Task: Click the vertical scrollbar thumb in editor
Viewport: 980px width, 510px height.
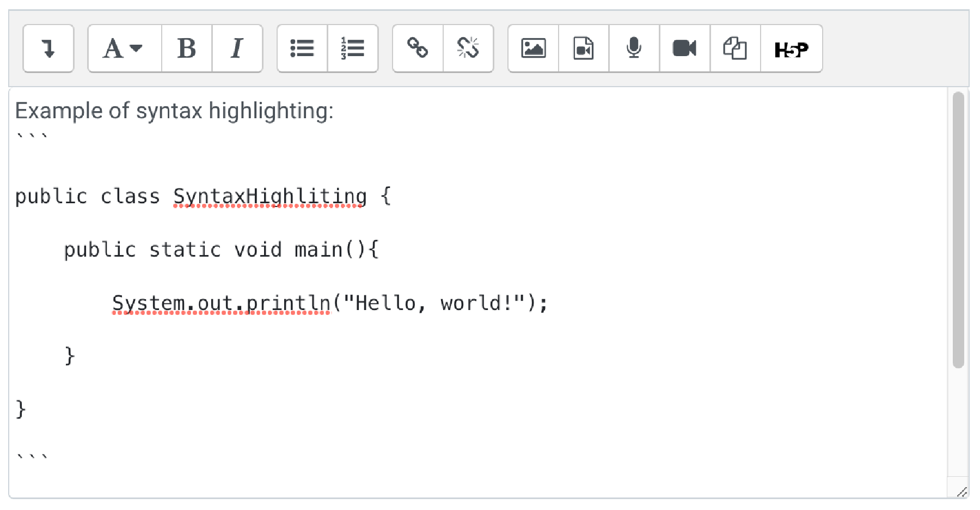Action: click(958, 230)
